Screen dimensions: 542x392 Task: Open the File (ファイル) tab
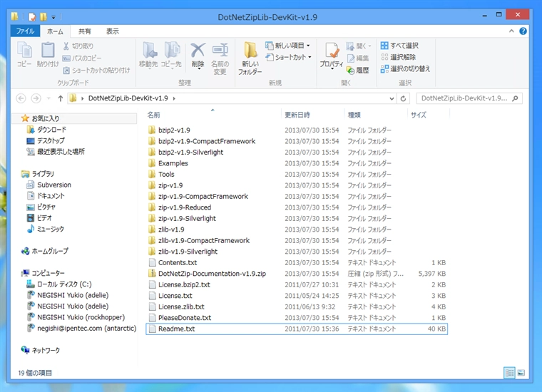tap(25, 31)
